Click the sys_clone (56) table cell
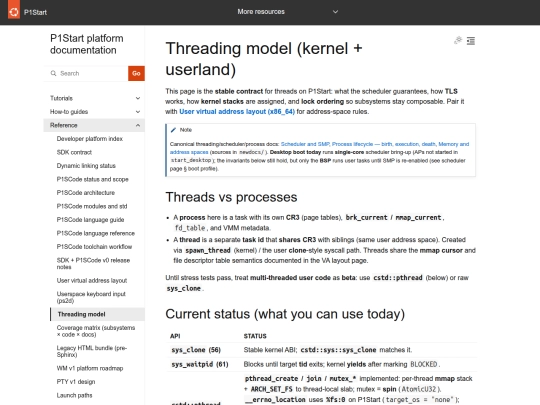 196,350
